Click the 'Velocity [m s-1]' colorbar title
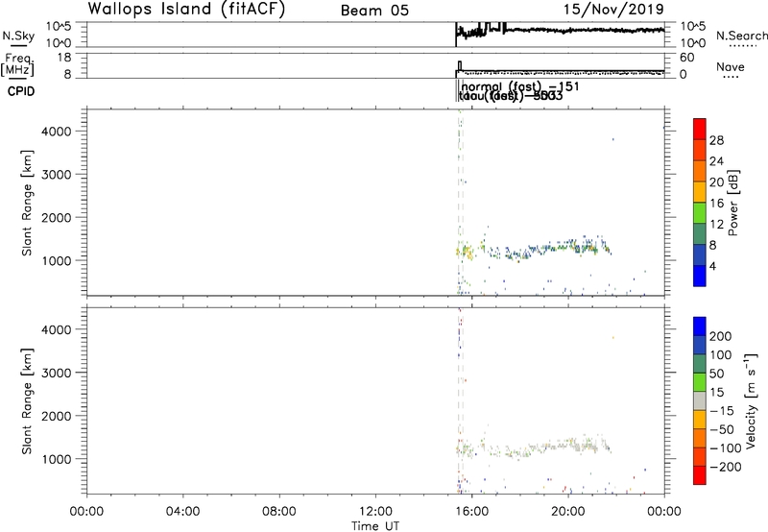The image size is (768, 532). tap(751, 400)
